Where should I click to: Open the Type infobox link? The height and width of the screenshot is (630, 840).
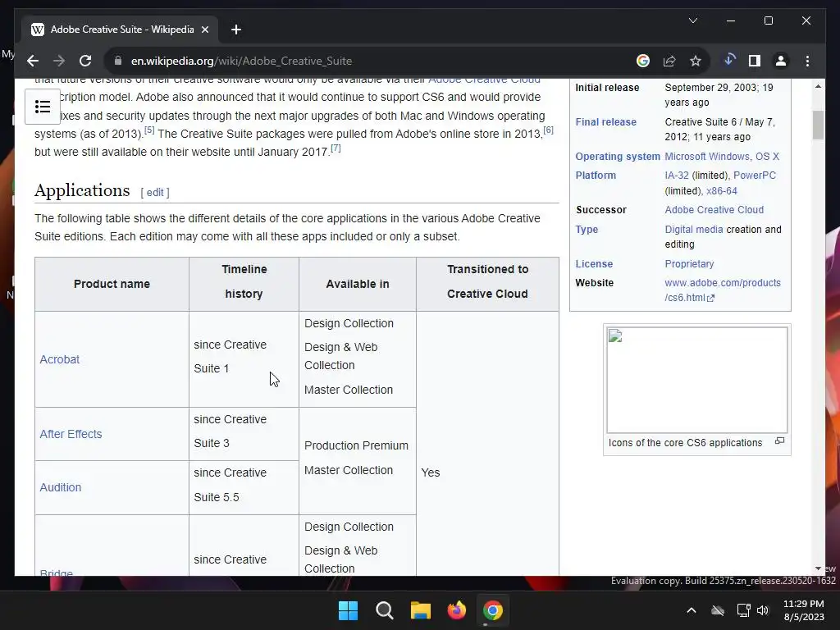[x=587, y=230]
